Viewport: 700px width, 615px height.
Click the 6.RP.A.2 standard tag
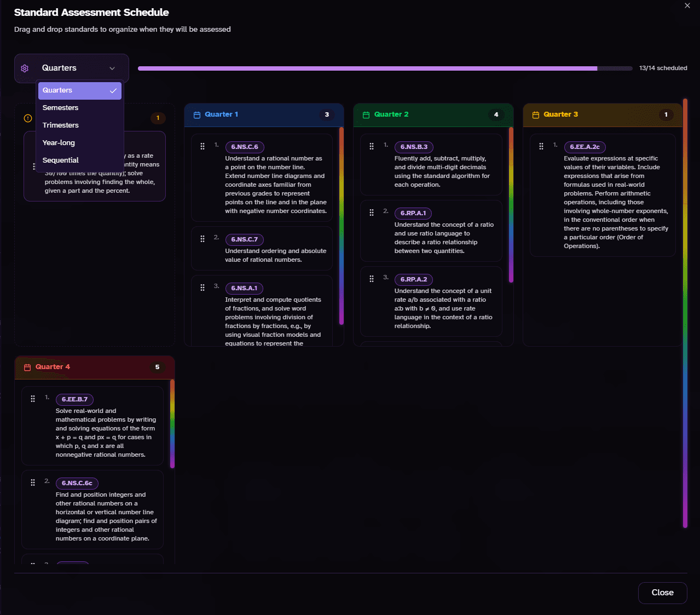pos(414,279)
